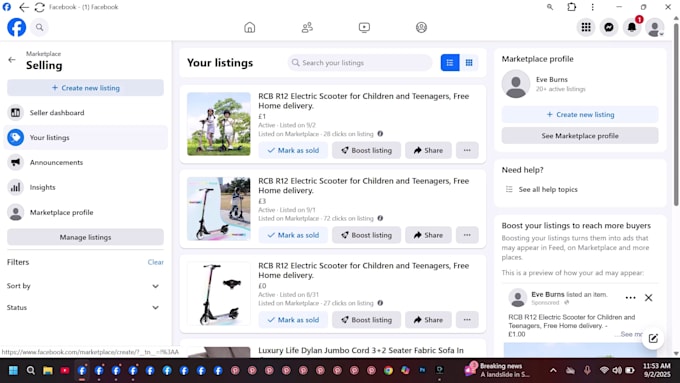Click the Manage listings button
Image resolution: width=680 pixels, height=383 pixels.
[85, 237]
